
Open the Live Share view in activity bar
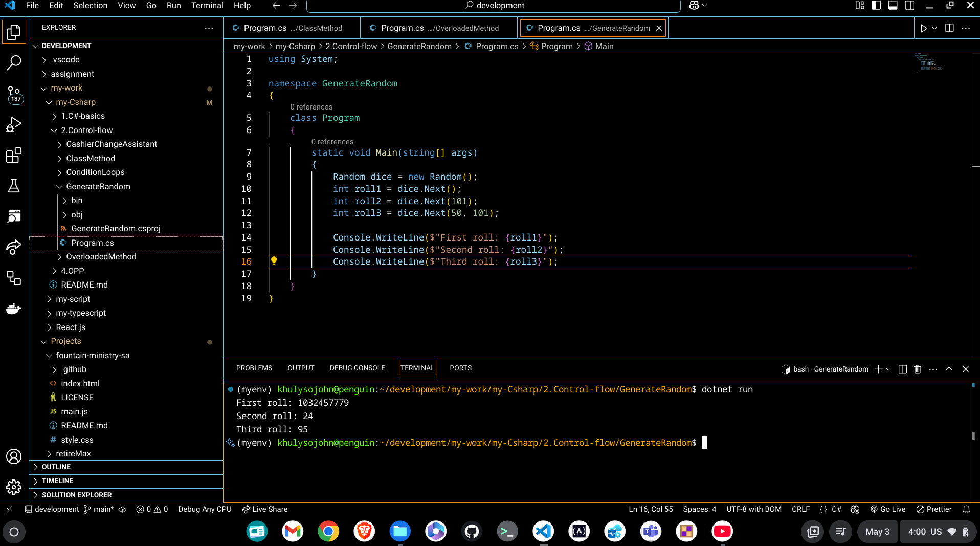14,247
